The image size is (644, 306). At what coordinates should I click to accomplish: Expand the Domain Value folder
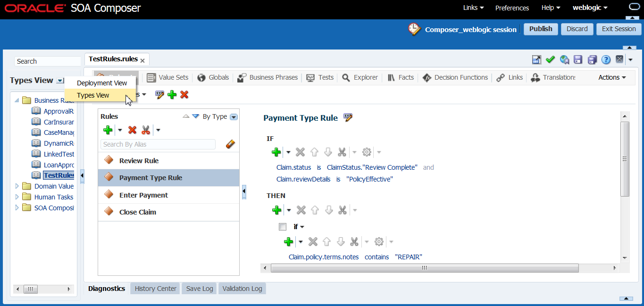[x=17, y=186]
